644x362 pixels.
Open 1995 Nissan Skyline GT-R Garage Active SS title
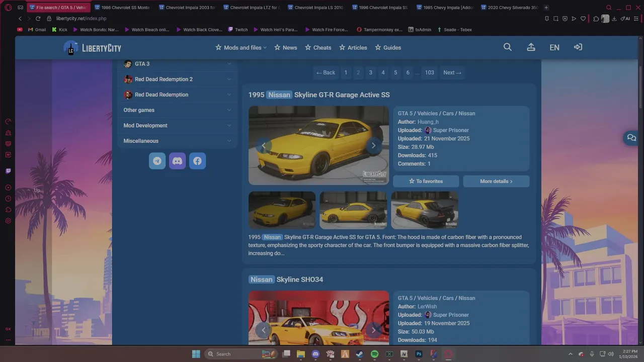coord(319,95)
